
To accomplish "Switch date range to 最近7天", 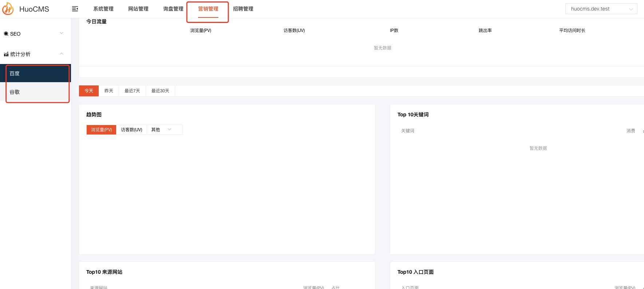I will (132, 91).
